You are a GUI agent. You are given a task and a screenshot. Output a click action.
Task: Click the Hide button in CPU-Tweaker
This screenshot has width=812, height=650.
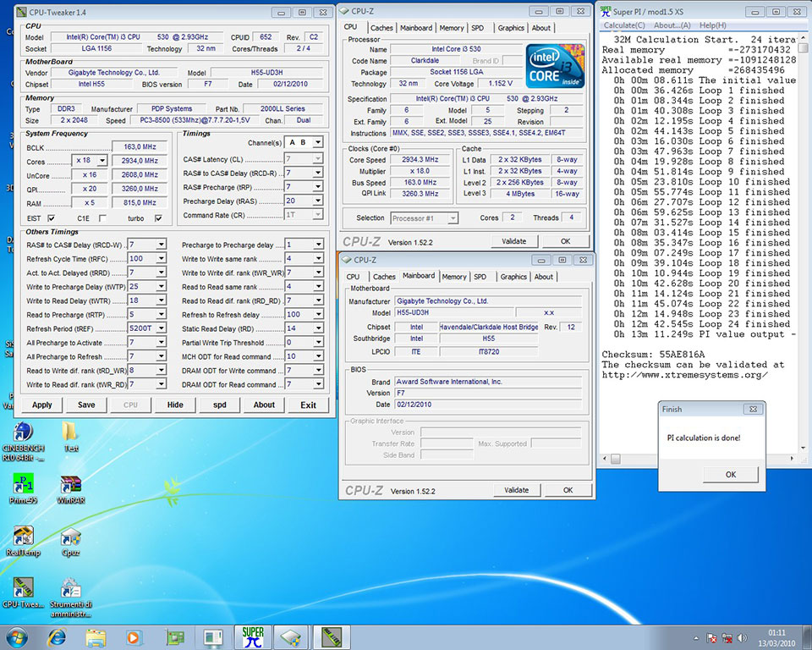click(175, 405)
